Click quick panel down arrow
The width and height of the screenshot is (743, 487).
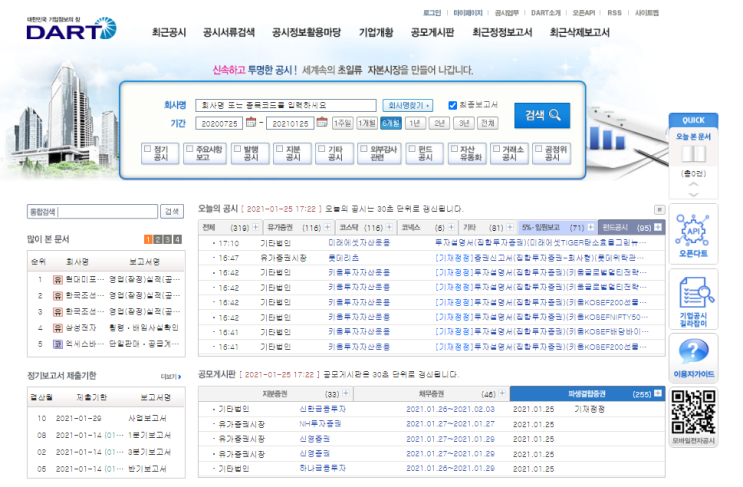[693, 194]
